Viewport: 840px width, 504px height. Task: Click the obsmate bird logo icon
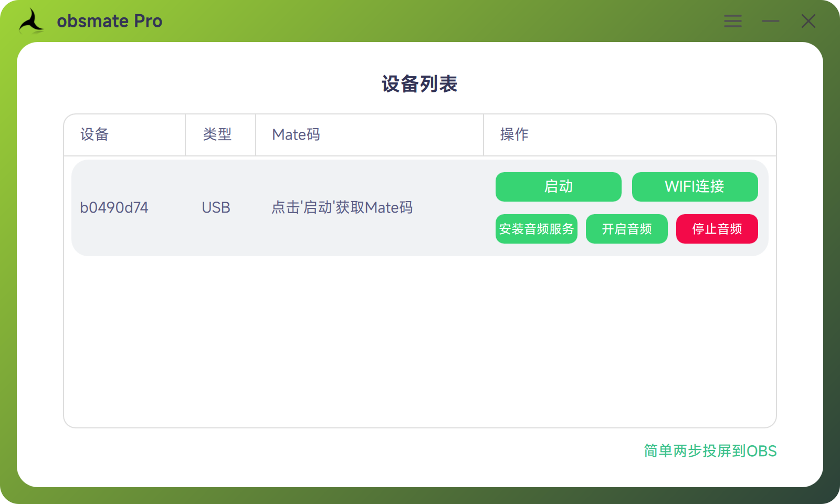point(31,21)
